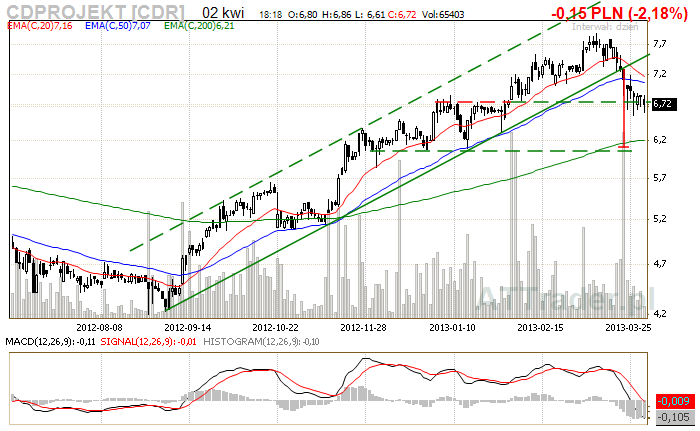Click the volume readout Vol:65403
The width and height of the screenshot is (700, 431).
444,15
